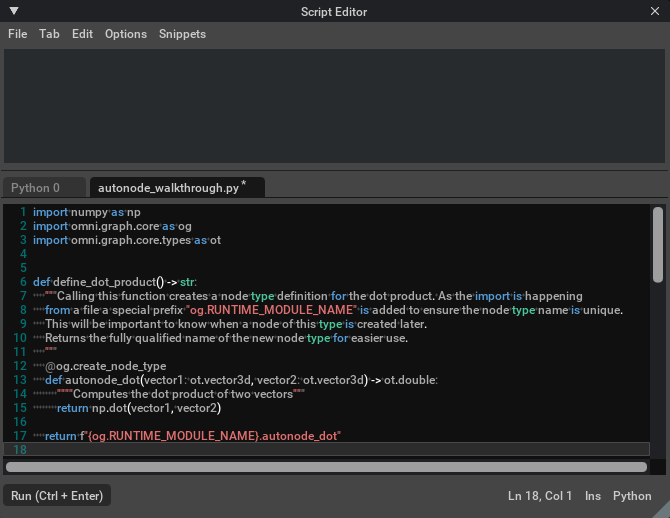Close the Script Editor window

coord(655,11)
